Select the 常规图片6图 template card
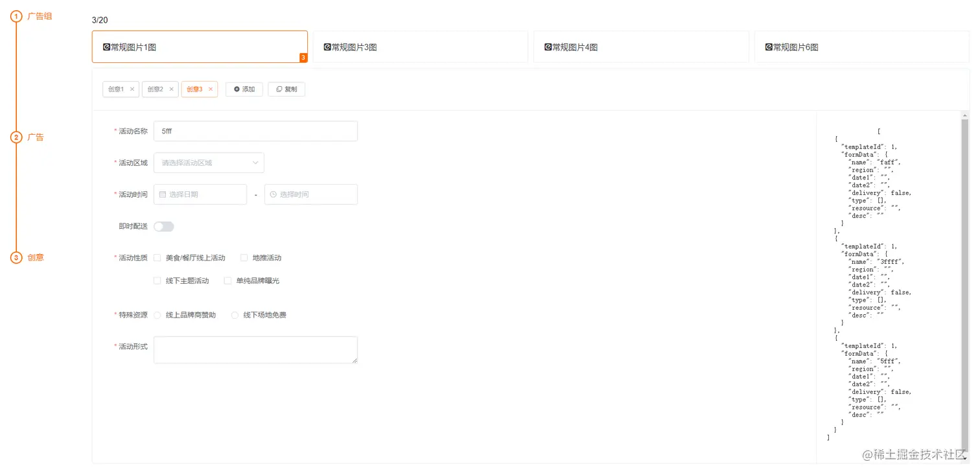Image resolution: width=980 pixels, height=475 pixels. point(862,47)
